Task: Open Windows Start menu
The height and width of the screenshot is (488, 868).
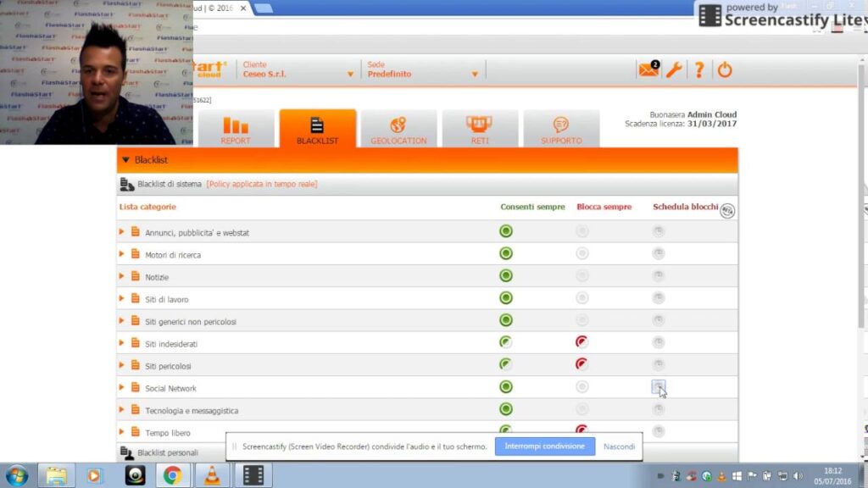Action: click(x=17, y=475)
